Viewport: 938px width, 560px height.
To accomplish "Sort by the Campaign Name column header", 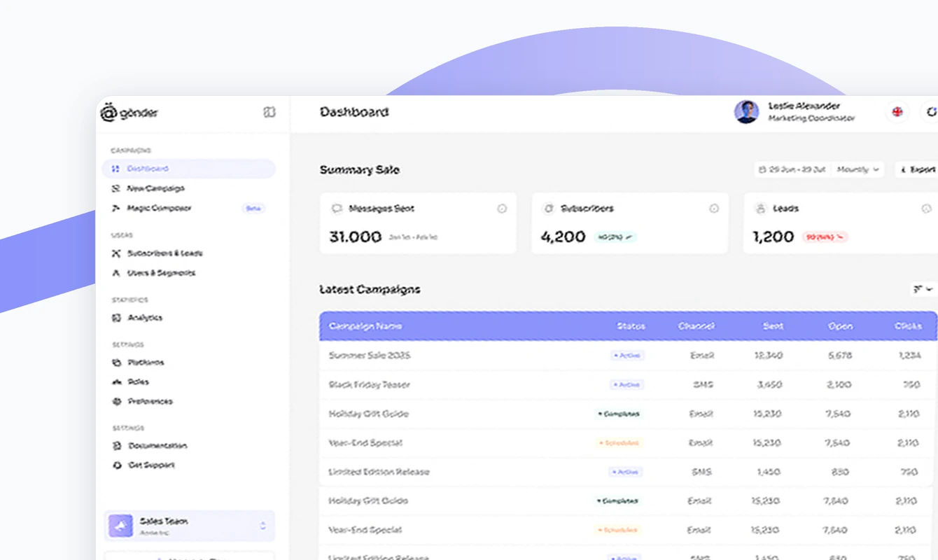I will tap(365, 326).
